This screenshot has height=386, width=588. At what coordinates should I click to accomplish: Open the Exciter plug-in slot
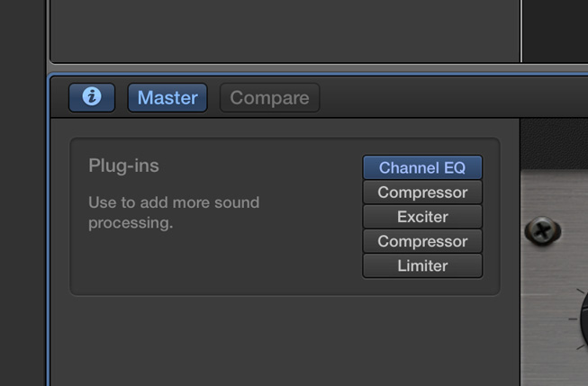[x=422, y=217]
